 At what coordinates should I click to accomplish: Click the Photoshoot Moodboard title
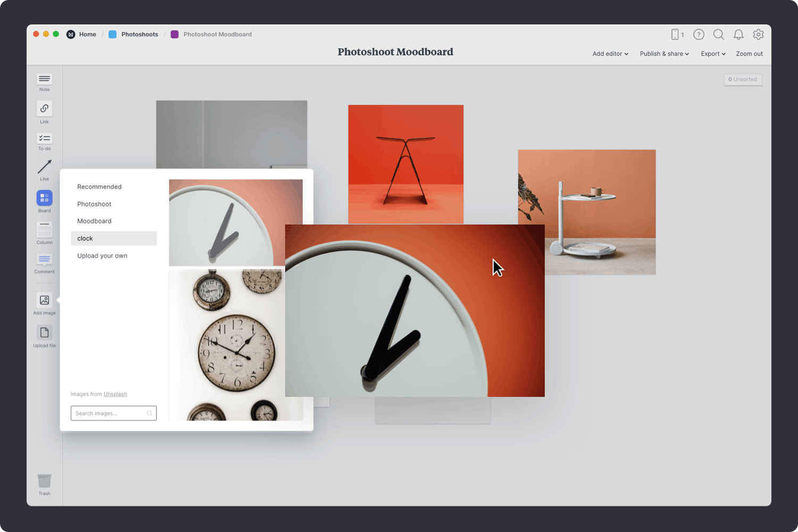(395, 52)
